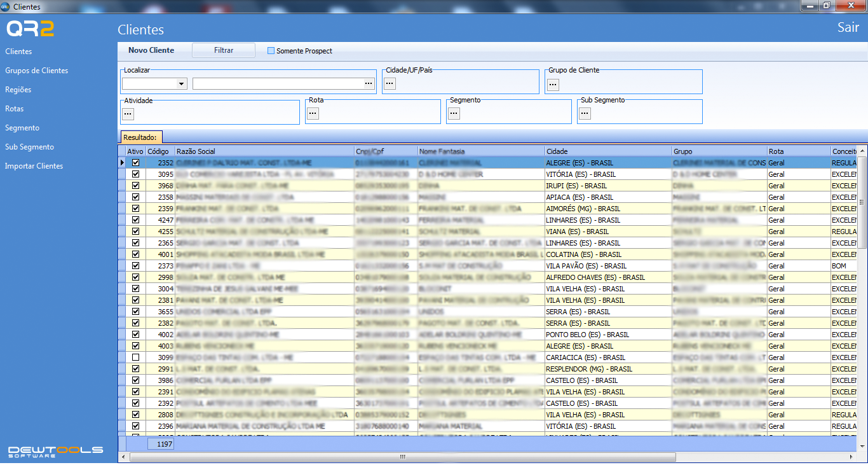Select the code cell 2373
The width and height of the screenshot is (868, 465).
(x=160, y=266)
